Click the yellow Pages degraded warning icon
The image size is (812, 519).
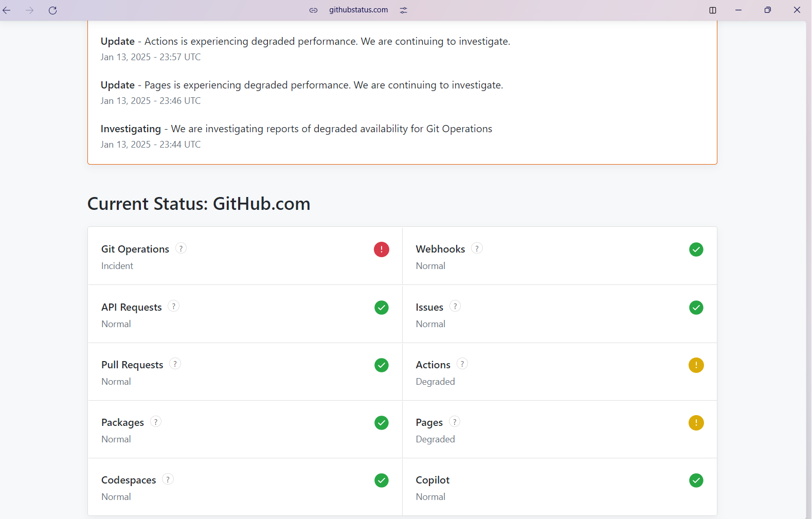696,423
